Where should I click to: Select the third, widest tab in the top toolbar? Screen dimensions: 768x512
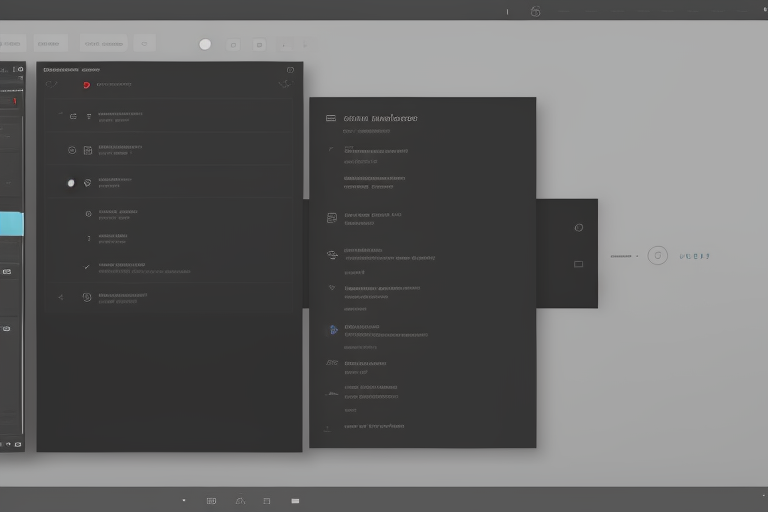coord(104,44)
